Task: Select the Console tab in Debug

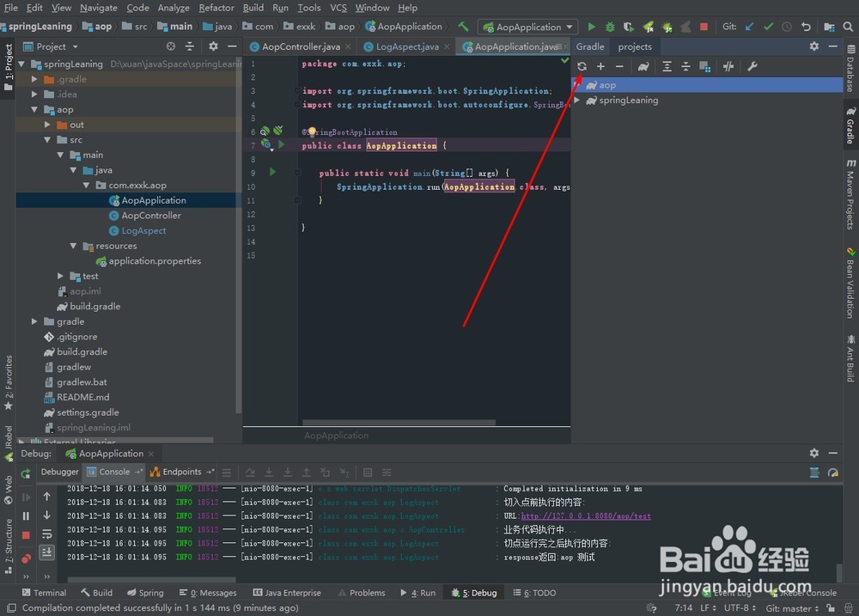Action: pyautogui.click(x=114, y=472)
